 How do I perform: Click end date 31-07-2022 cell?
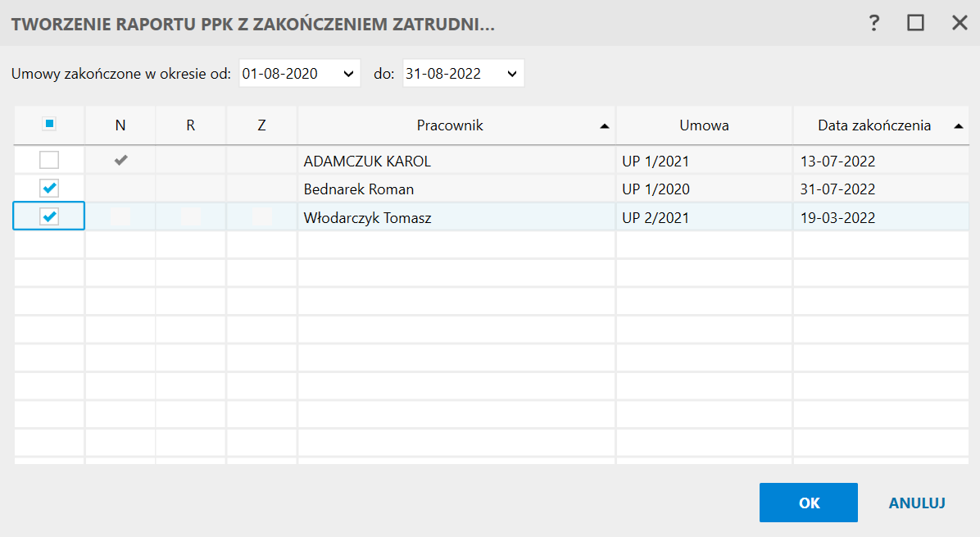point(881,189)
